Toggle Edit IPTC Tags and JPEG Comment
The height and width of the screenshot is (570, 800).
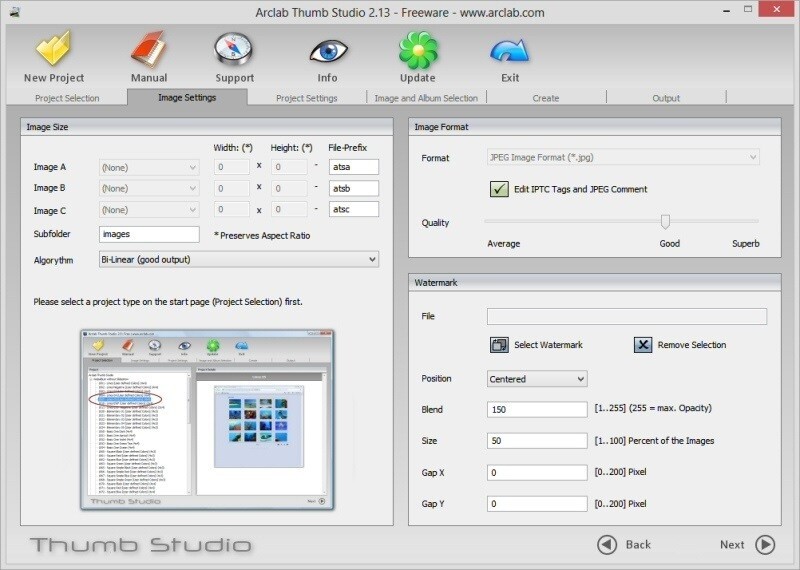[x=499, y=189]
